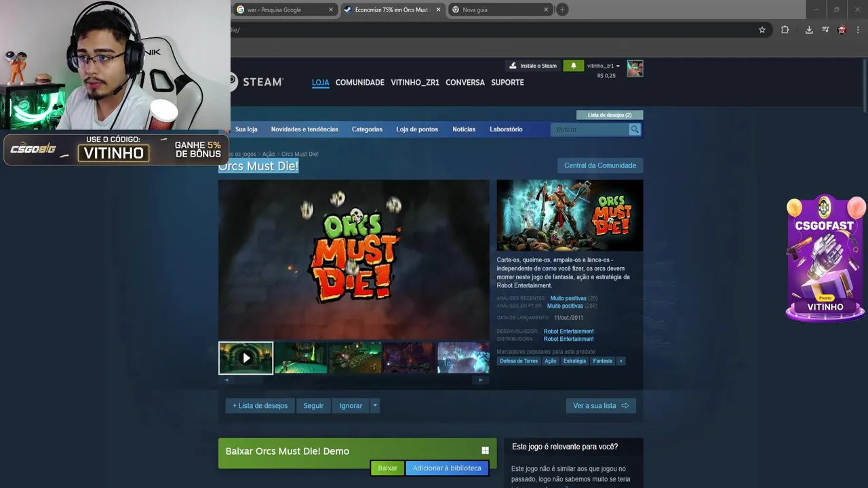868x488 pixels.
Task: Open SUPORTE in Steam header
Action: click(507, 83)
